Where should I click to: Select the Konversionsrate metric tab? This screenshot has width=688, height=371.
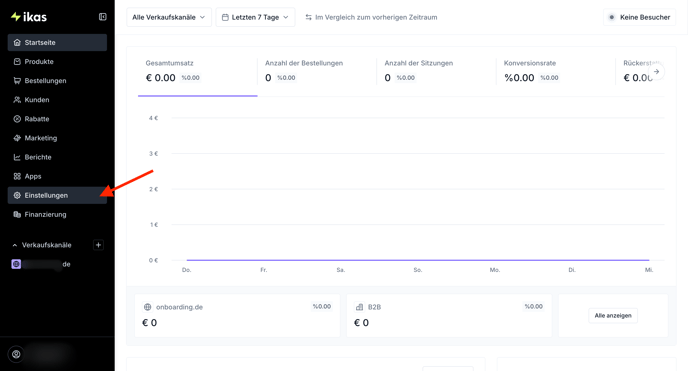click(x=555, y=71)
